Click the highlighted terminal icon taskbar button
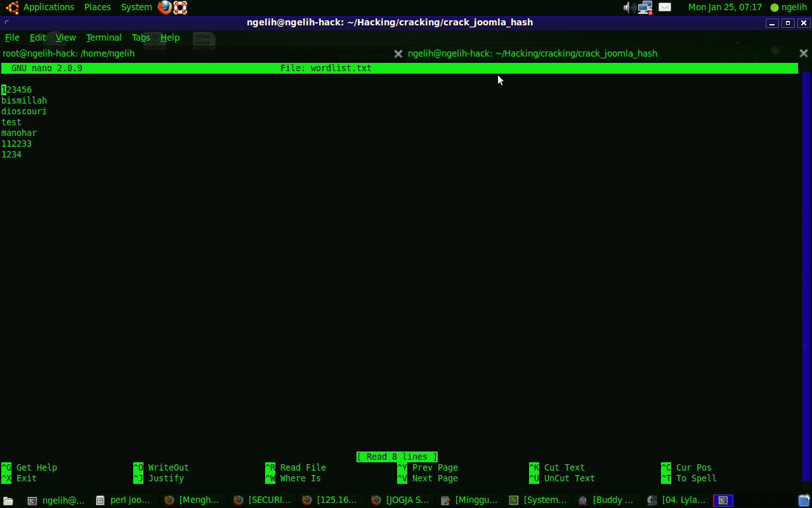The width and height of the screenshot is (812, 508). (723, 500)
